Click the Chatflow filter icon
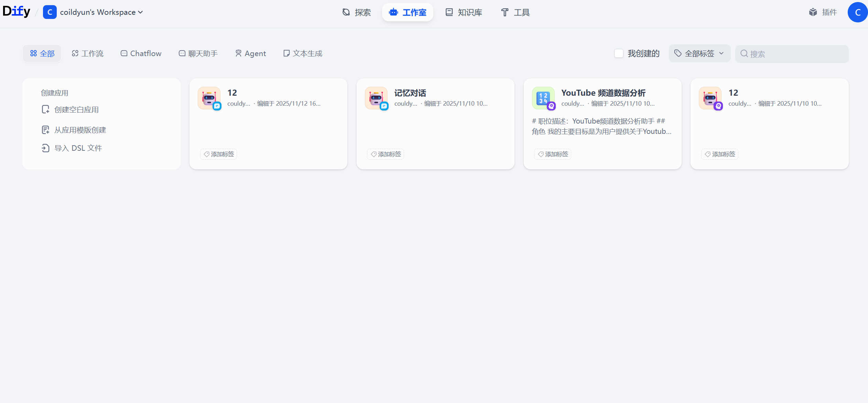Image resolution: width=868 pixels, height=403 pixels. pos(123,53)
